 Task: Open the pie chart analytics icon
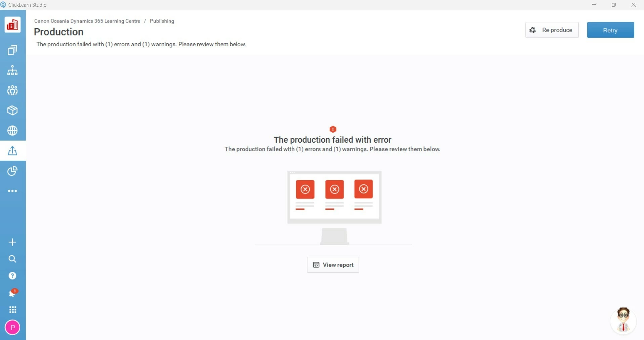coord(12,171)
